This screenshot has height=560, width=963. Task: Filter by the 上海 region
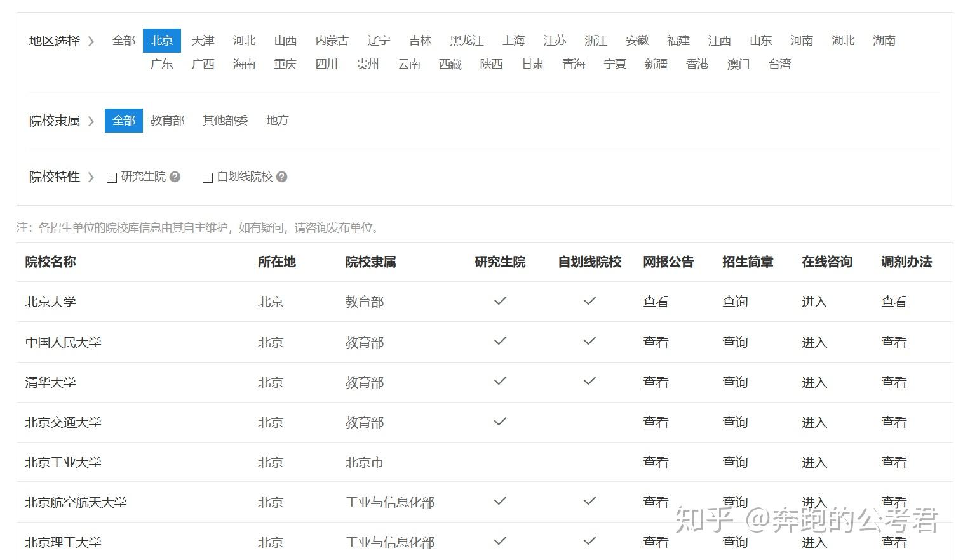pyautogui.click(x=514, y=41)
